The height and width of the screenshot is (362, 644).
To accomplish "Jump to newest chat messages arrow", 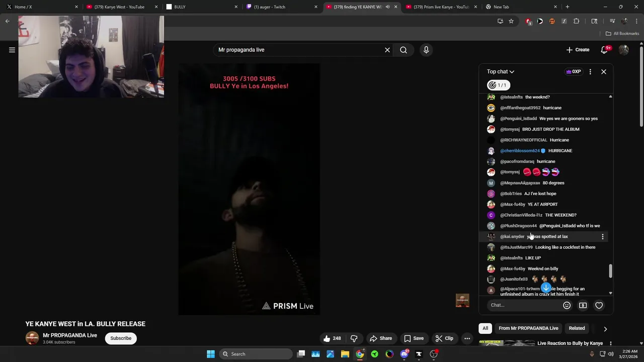I will coord(546,288).
